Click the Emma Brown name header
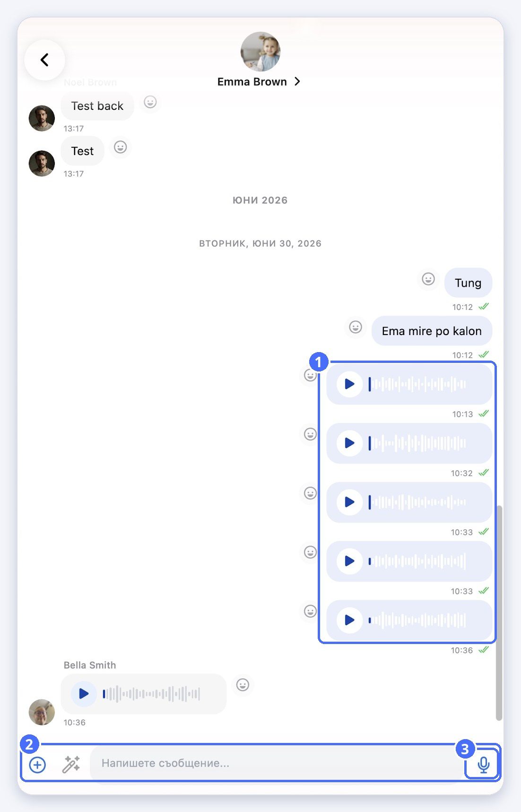 click(x=252, y=82)
